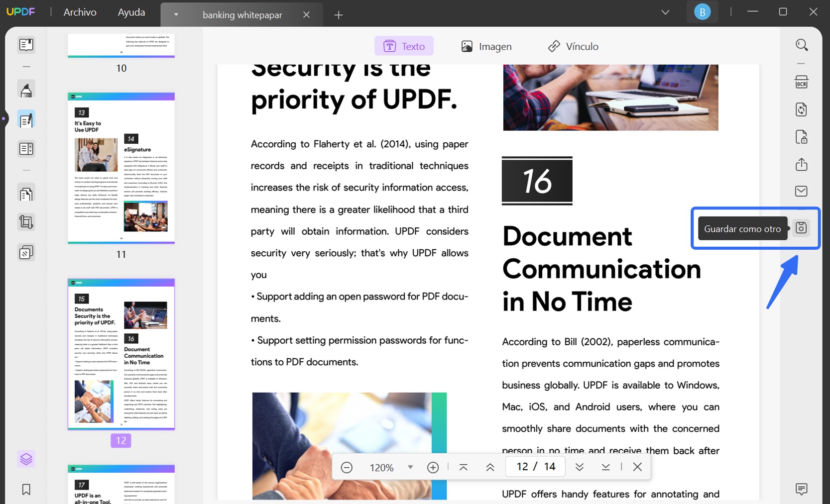Click the bullet 'Support adding an open password'

pyautogui.click(x=359, y=307)
